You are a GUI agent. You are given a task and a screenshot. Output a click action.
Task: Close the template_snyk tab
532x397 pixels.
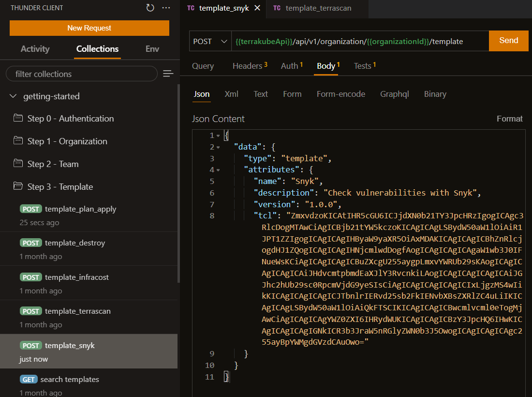tap(257, 8)
